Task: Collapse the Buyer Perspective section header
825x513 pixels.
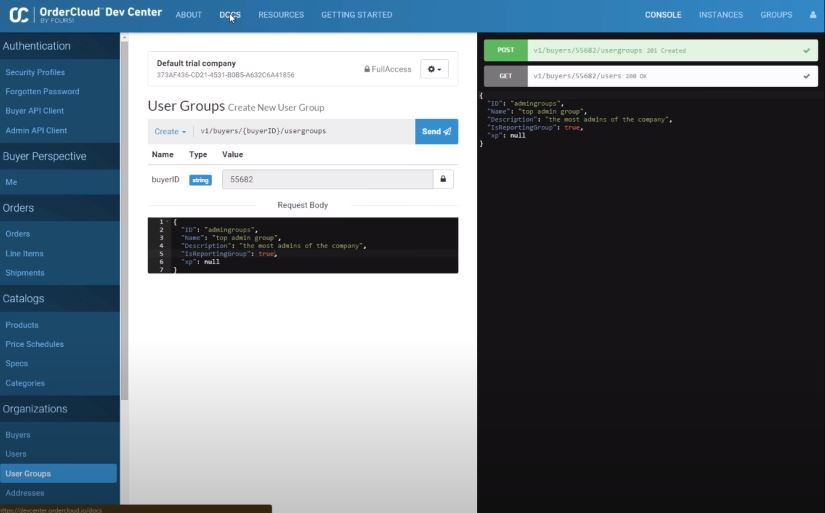Action: coord(60,156)
